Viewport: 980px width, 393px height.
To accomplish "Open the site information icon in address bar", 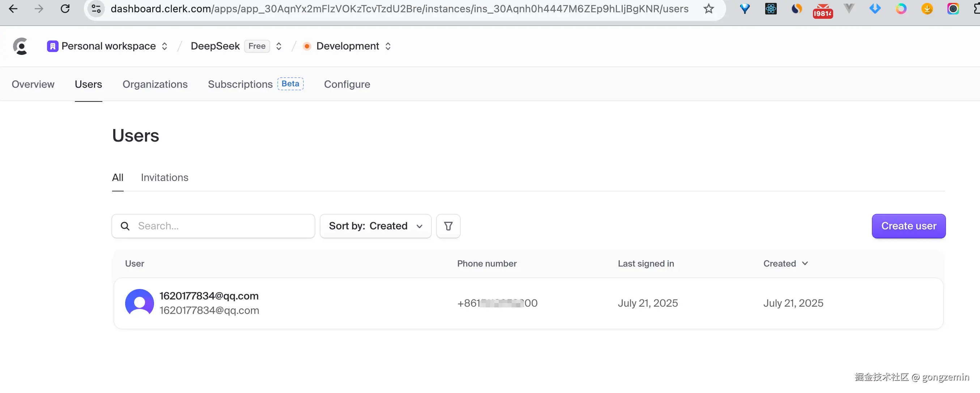I will (x=96, y=9).
